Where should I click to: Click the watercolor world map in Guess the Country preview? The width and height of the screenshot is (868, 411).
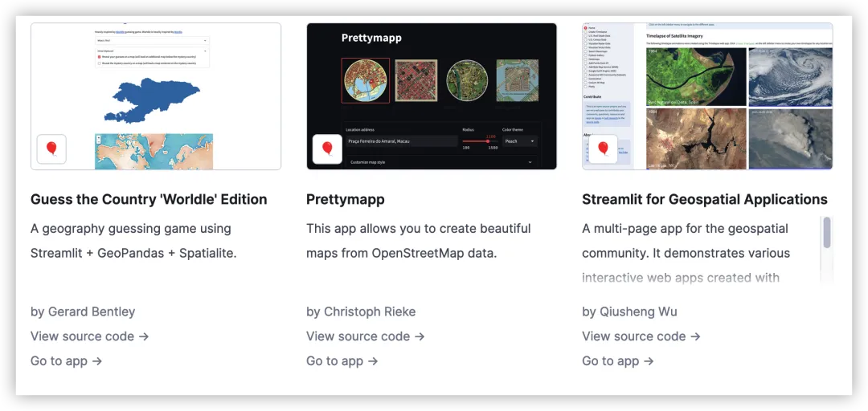point(154,151)
